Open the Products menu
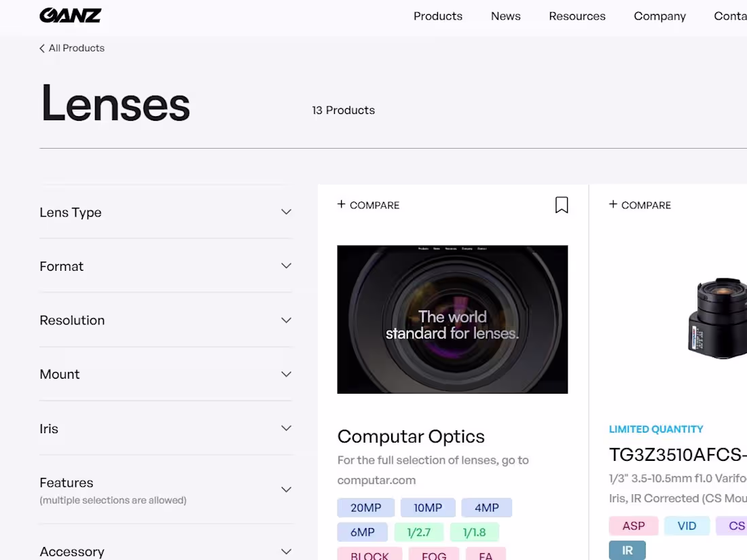The image size is (747, 560). [438, 16]
